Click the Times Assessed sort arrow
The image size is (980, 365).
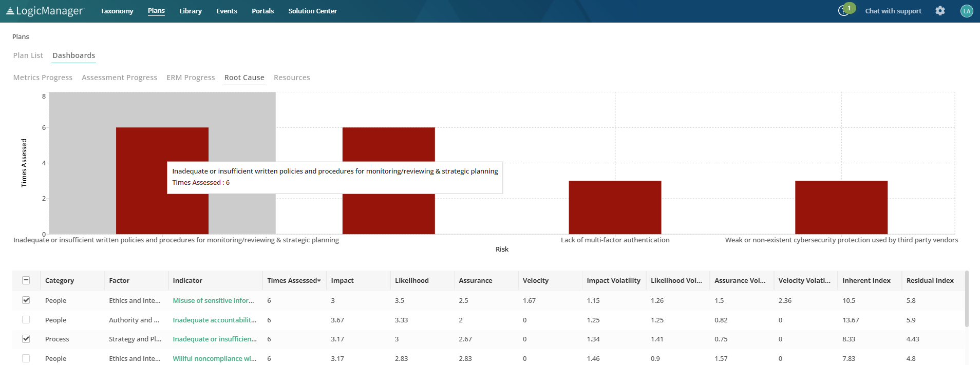click(x=319, y=281)
